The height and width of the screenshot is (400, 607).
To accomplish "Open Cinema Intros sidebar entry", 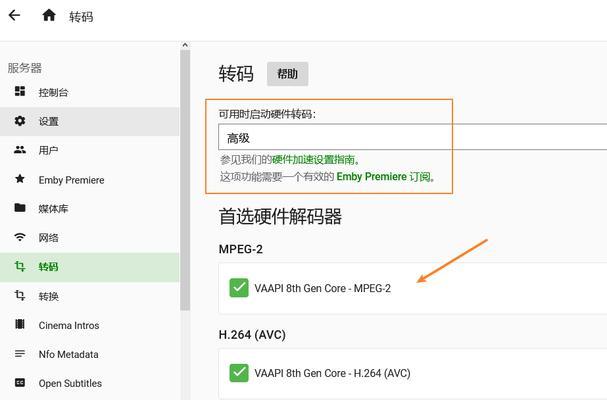I will (89, 325).
